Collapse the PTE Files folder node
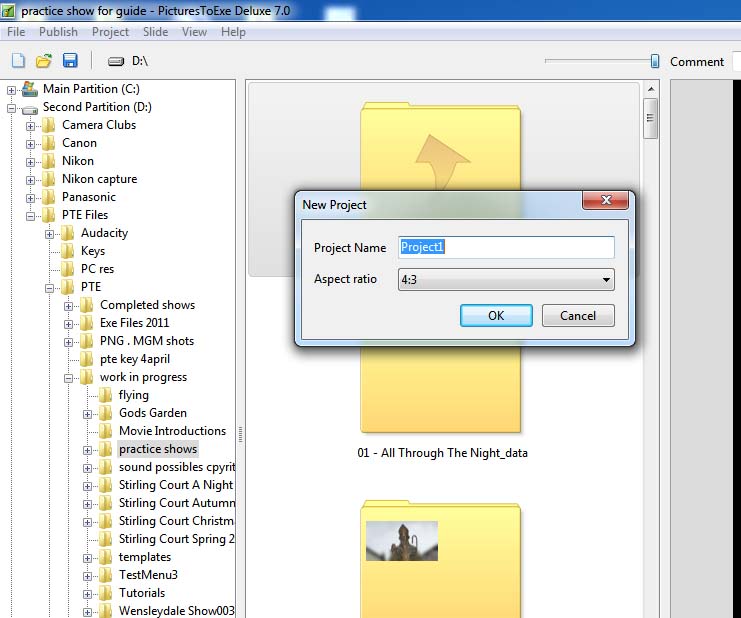 click(x=30, y=216)
